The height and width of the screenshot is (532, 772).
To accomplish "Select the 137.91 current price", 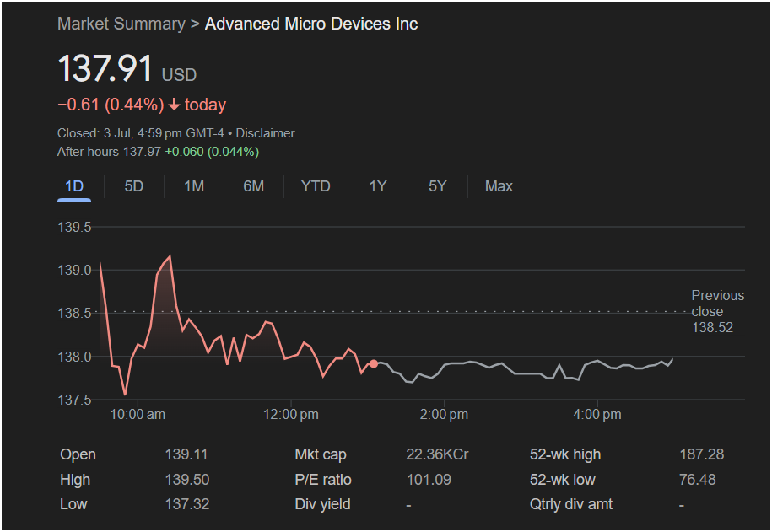I will pyautogui.click(x=105, y=68).
